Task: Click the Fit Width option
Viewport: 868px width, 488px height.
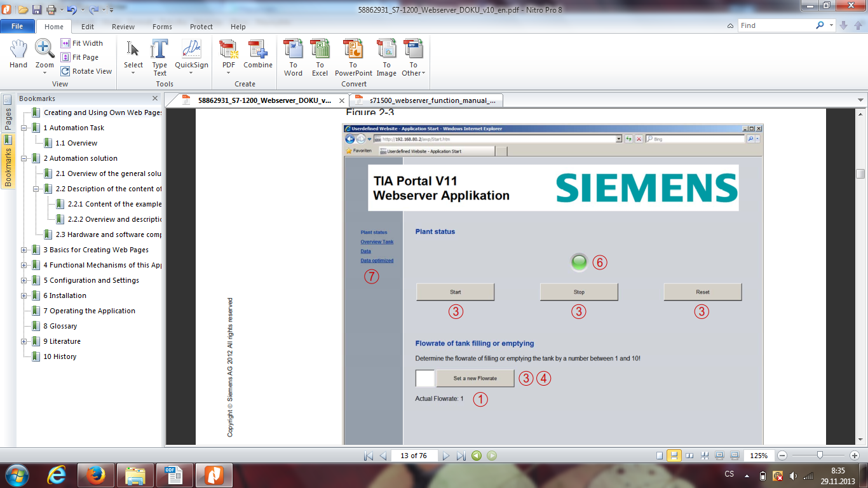Action: click(x=82, y=43)
